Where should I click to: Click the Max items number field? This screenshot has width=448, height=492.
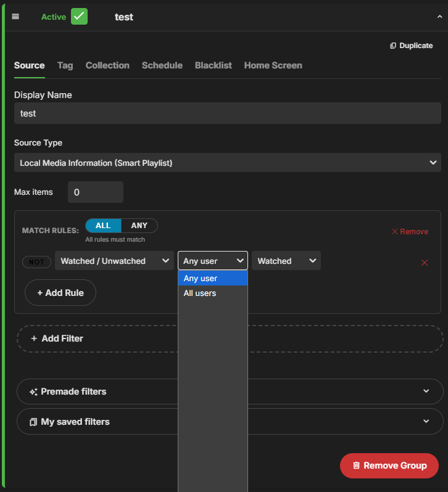pyautogui.click(x=95, y=192)
